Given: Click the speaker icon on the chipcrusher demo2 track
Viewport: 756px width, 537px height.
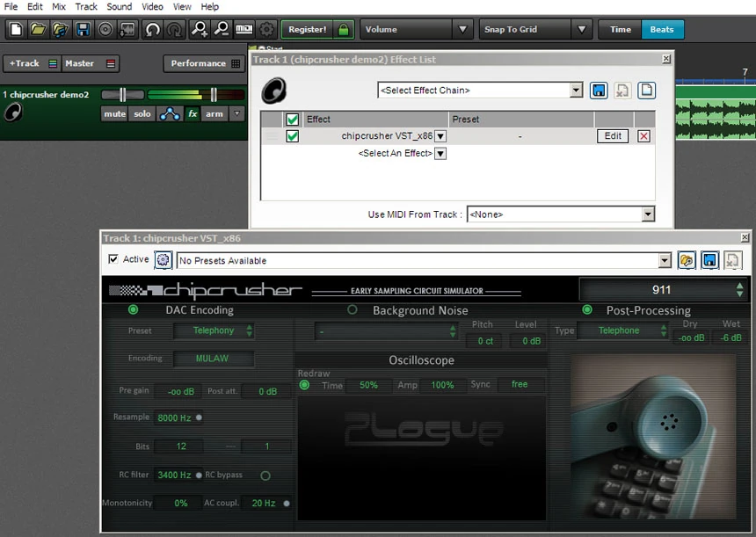Looking at the screenshot, I should [13, 112].
